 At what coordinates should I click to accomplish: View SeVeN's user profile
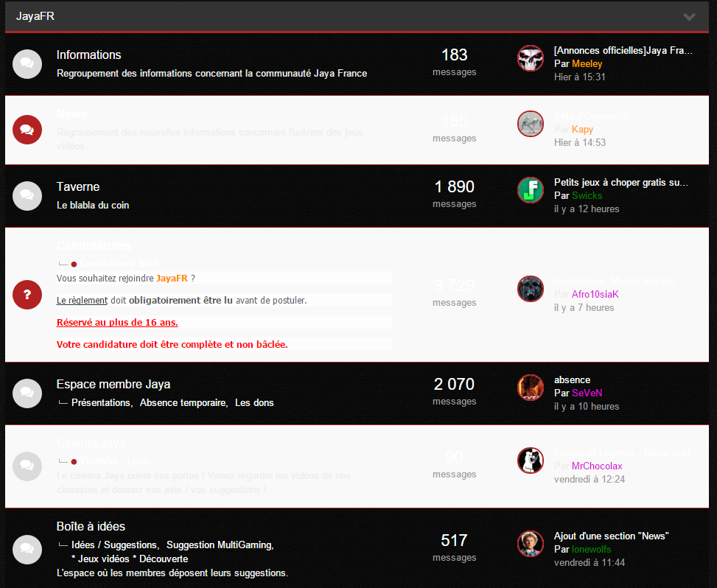tap(587, 393)
